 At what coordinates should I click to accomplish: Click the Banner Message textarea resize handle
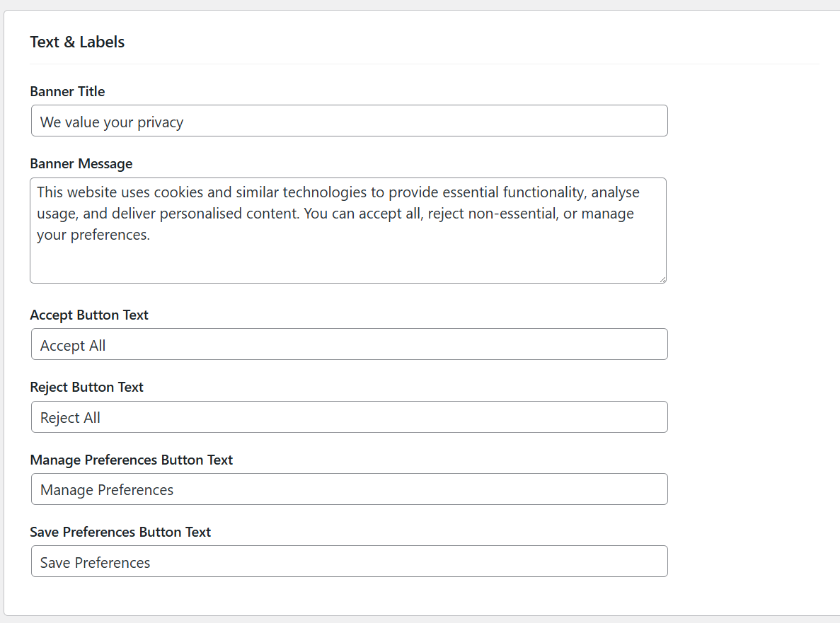pyautogui.click(x=662, y=279)
